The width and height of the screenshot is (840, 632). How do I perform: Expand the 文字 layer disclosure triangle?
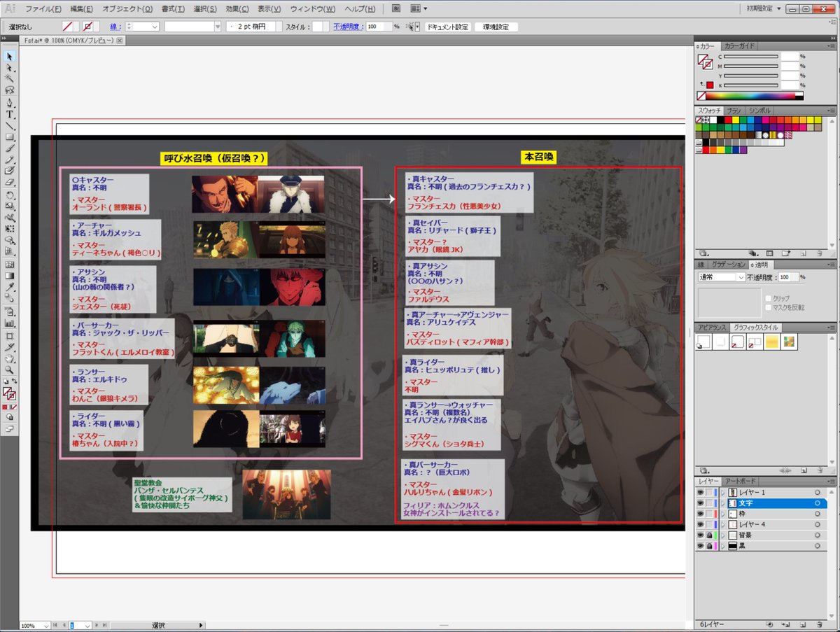coord(722,503)
